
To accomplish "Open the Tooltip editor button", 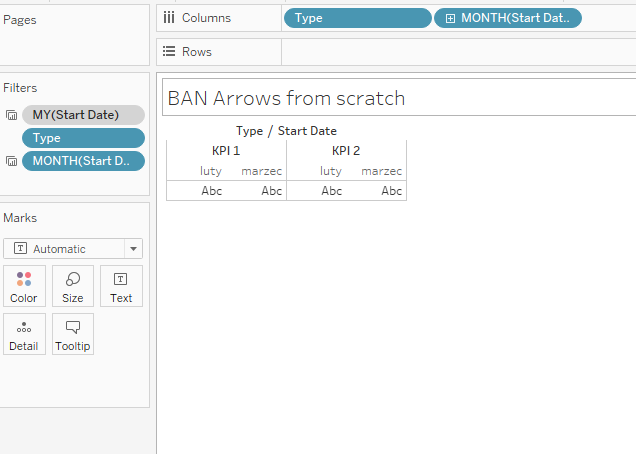I will (73, 334).
